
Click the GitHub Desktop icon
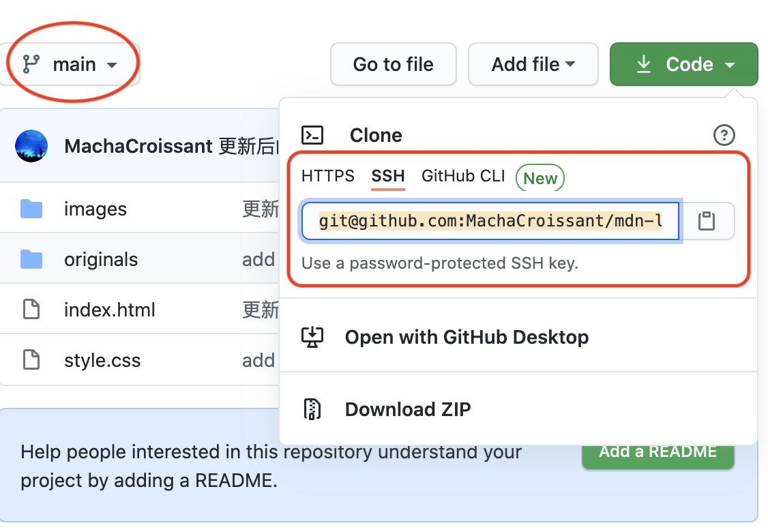[x=312, y=337]
